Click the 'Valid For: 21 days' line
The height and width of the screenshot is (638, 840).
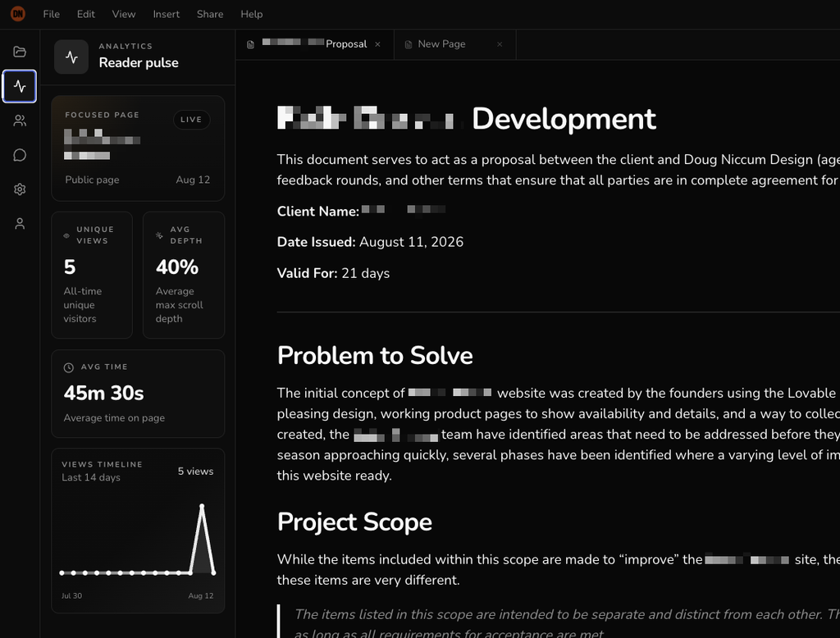pyautogui.click(x=333, y=273)
